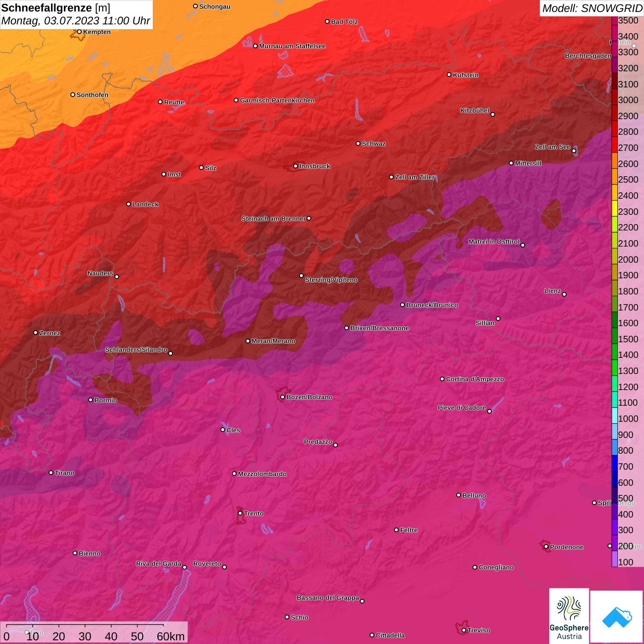Click the 'Steinach am Brenner' label

pyautogui.click(x=274, y=218)
